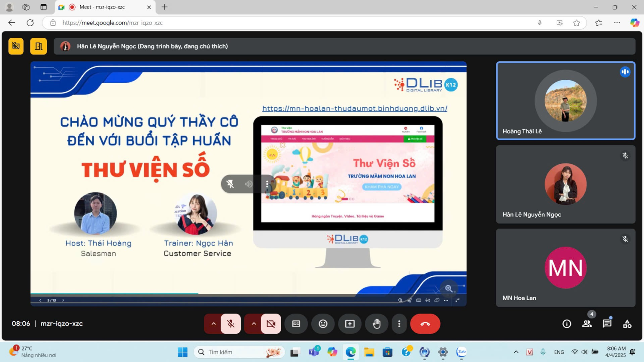Image resolution: width=644 pixels, height=362 pixels.
Task: Raise your hand in the meeting
Action: (377, 324)
